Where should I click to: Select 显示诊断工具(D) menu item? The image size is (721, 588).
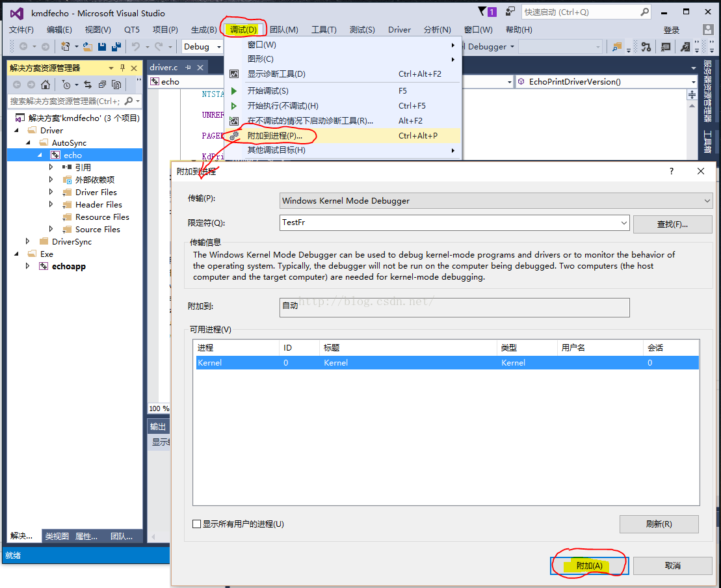343,73
